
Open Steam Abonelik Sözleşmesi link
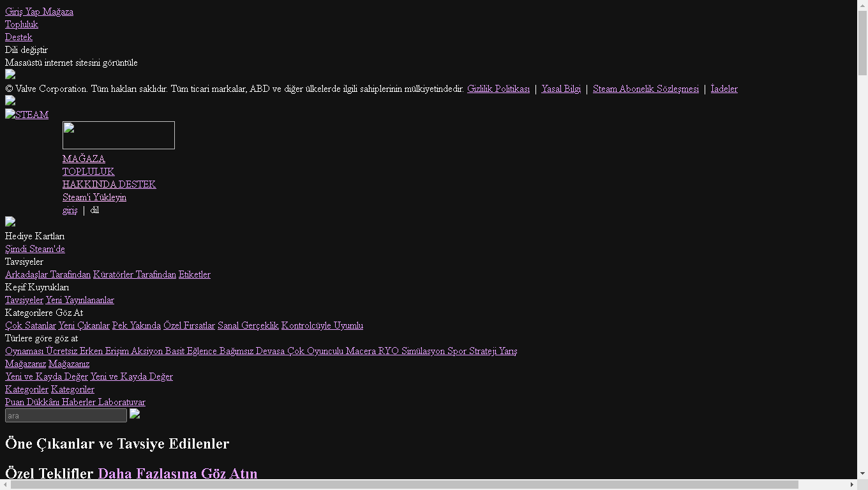(646, 89)
